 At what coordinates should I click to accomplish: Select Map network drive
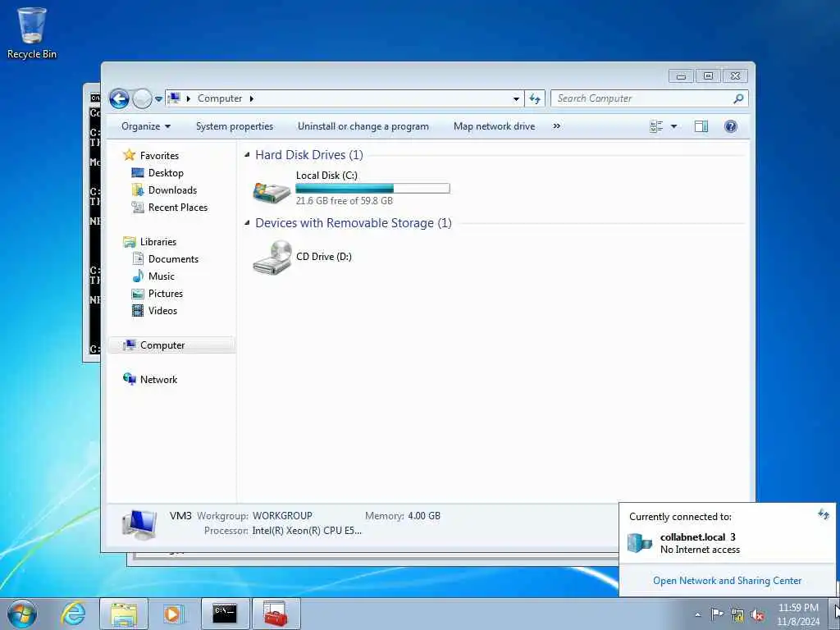point(494,126)
